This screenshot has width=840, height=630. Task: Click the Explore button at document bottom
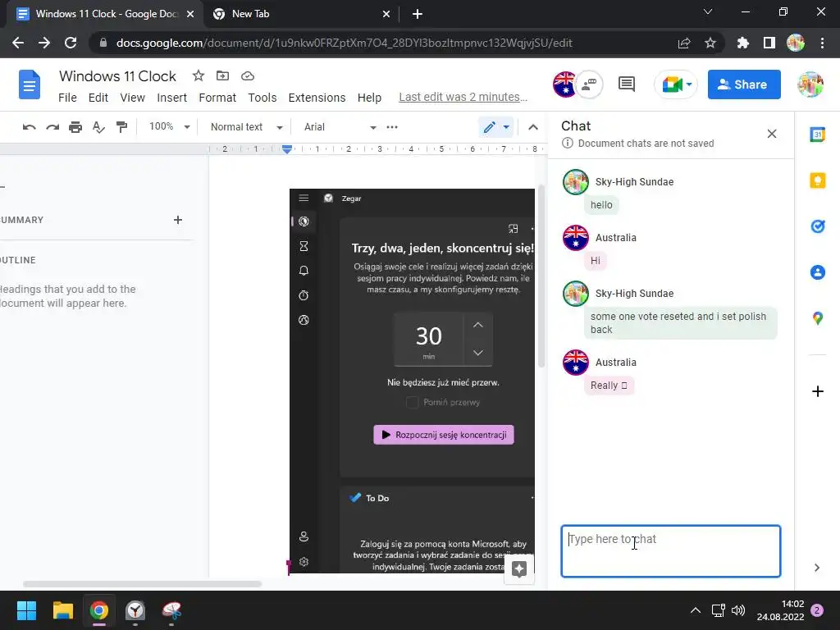coord(519,569)
